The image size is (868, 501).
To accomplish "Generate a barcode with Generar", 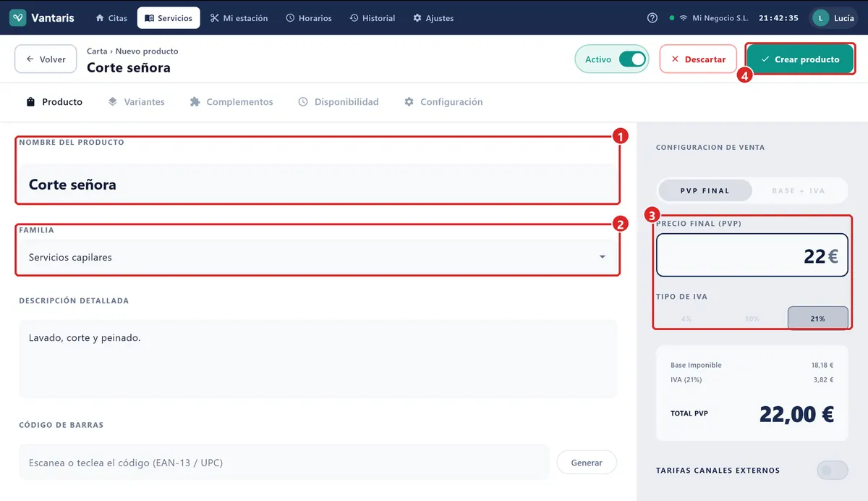I will tap(587, 463).
